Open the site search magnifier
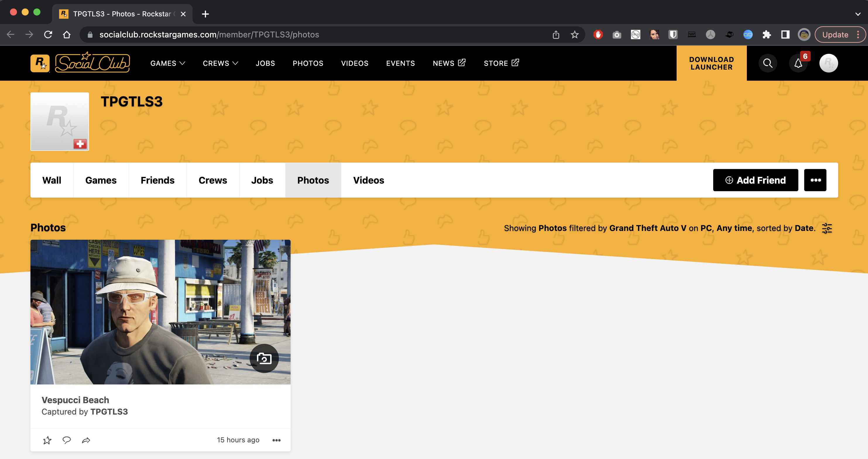Viewport: 868px width, 459px height. point(768,63)
